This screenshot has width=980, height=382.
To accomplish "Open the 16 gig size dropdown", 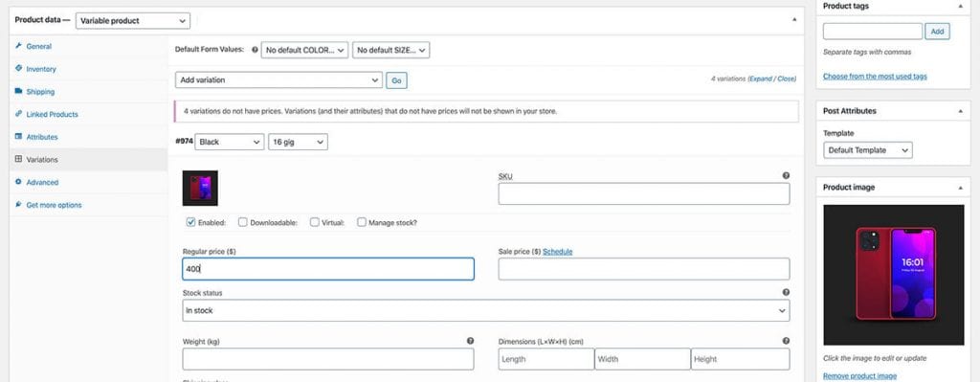I will point(299,142).
